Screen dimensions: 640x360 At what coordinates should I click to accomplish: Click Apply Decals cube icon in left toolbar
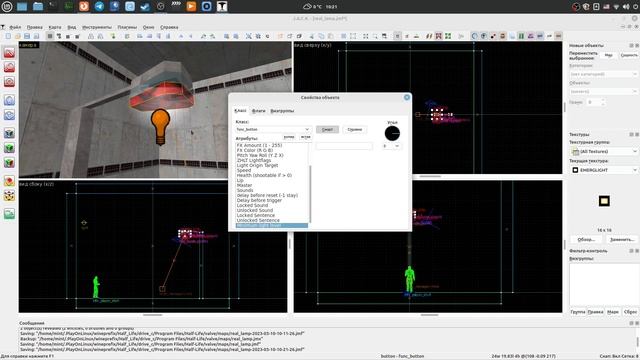[9, 162]
